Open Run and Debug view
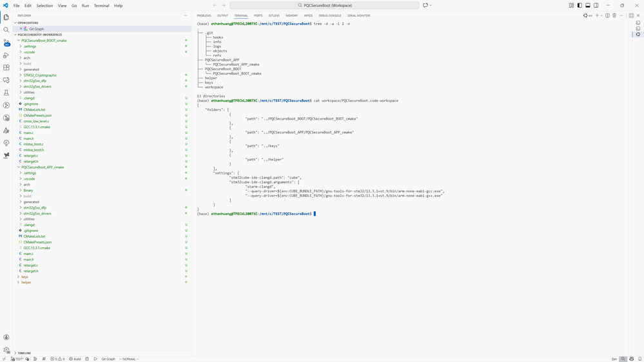644x362 pixels. click(6, 55)
